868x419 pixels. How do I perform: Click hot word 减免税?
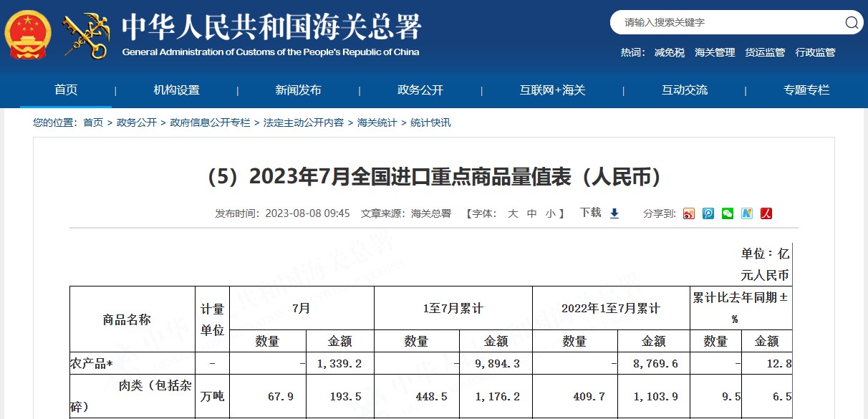670,52
